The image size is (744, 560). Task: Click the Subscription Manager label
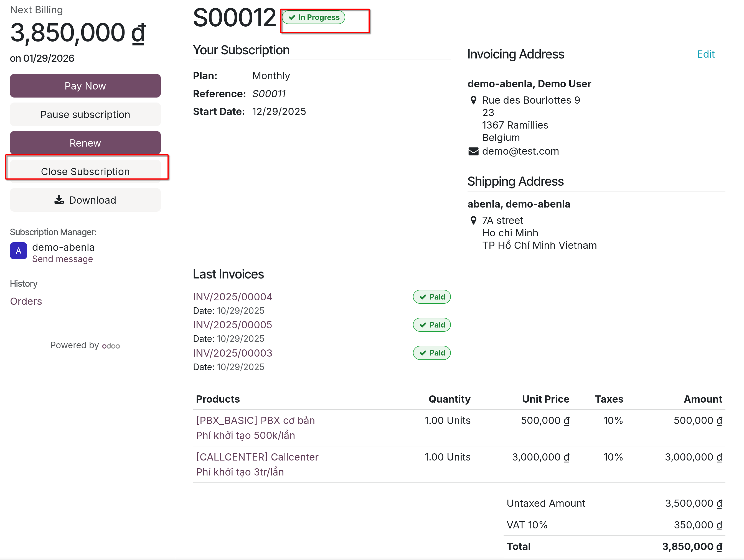click(53, 232)
